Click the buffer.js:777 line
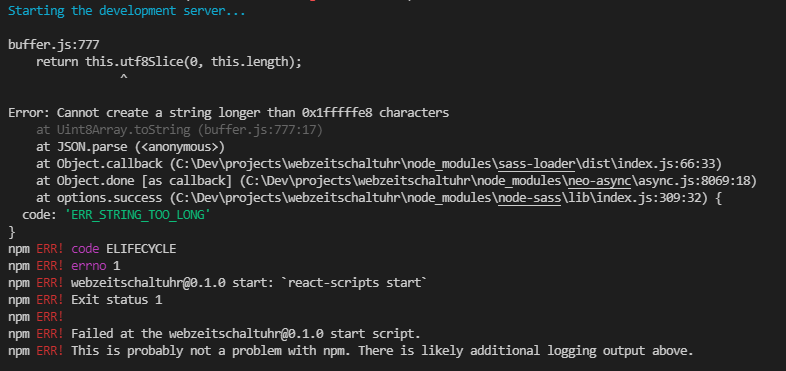 (x=53, y=45)
